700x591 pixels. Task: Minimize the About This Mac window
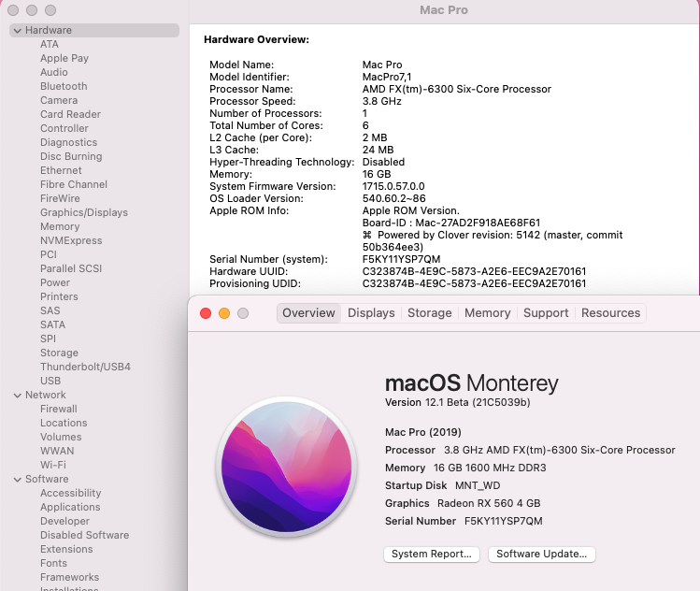(224, 313)
